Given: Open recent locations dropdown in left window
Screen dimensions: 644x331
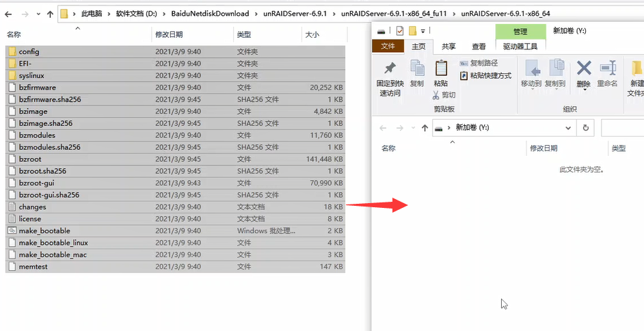Looking at the screenshot, I should [38, 14].
